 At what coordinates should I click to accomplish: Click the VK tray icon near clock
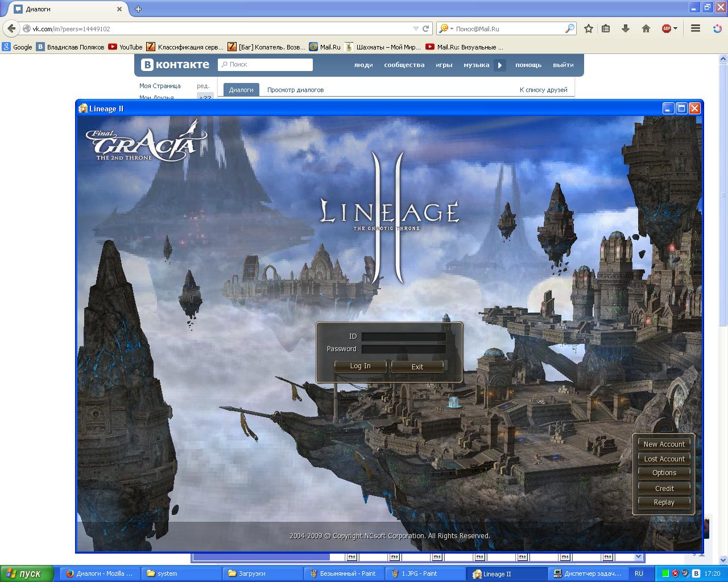click(696, 574)
